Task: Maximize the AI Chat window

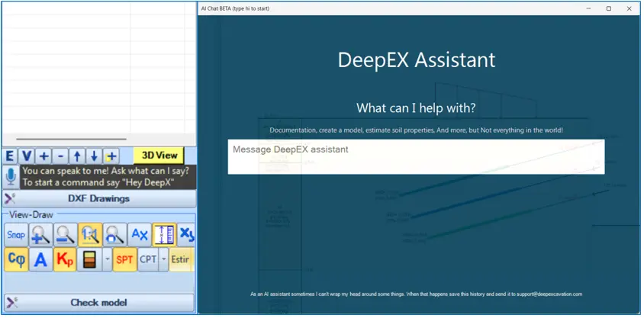Action: tap(609, 8)
